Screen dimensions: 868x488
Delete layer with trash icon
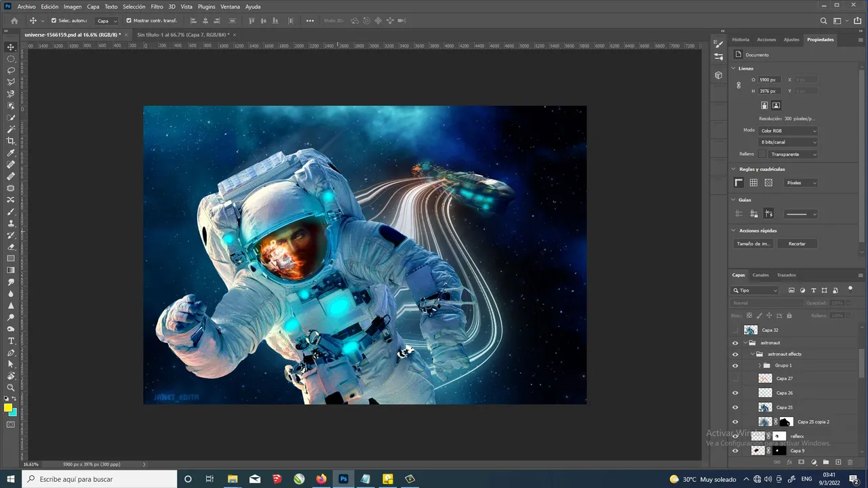click(850, 462)
